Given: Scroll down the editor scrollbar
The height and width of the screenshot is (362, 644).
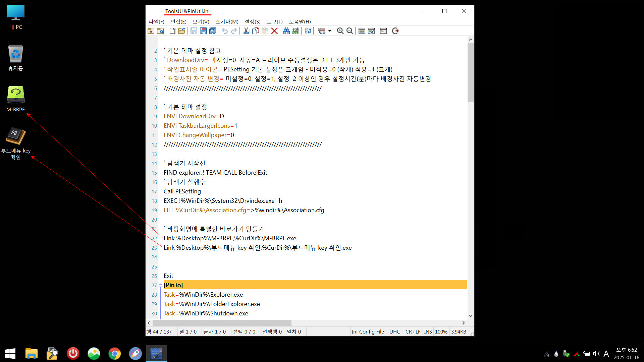Looking at the screenshot, I should 470,316.
